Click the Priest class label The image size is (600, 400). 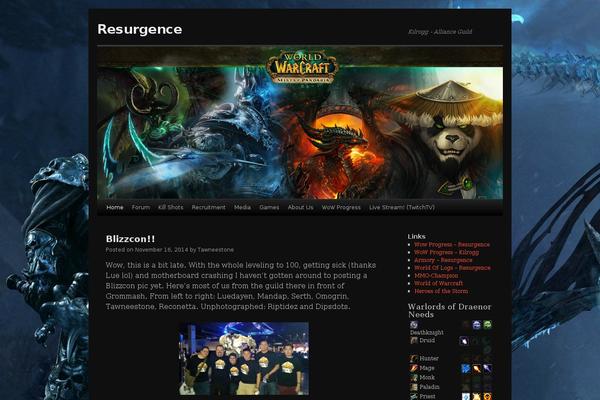tap(427, 396)
